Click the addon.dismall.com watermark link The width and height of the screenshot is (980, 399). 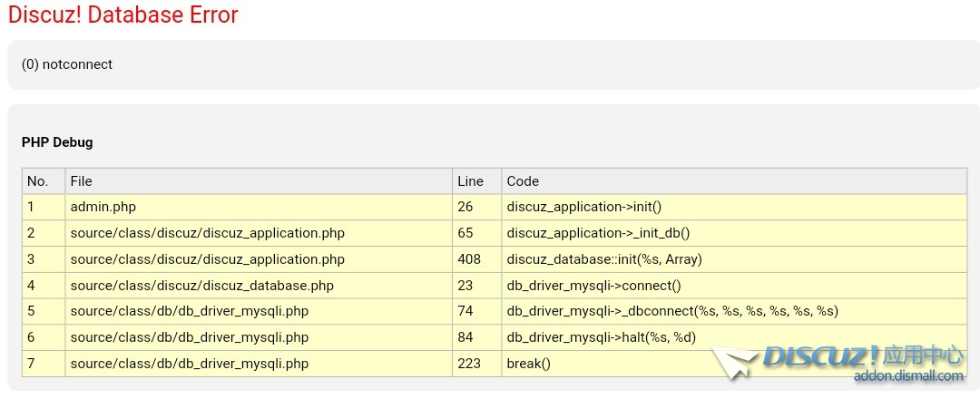908,376
